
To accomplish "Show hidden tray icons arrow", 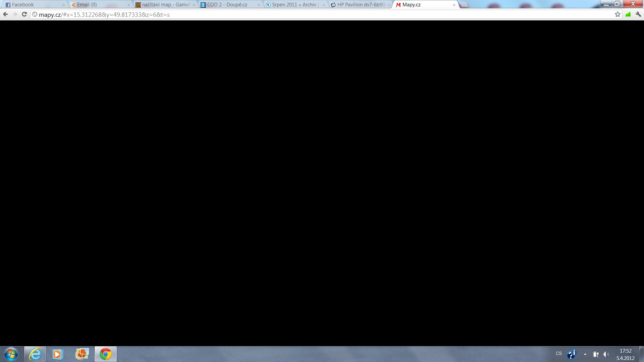I will click(585, 354).
